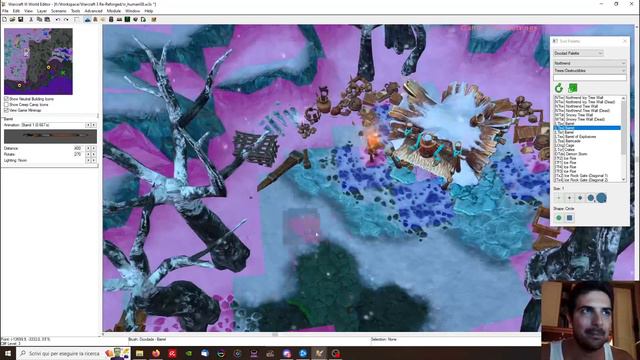Select Northrend Icy Tree Wall item
The image size is (640, 360).
coord(587,98)
